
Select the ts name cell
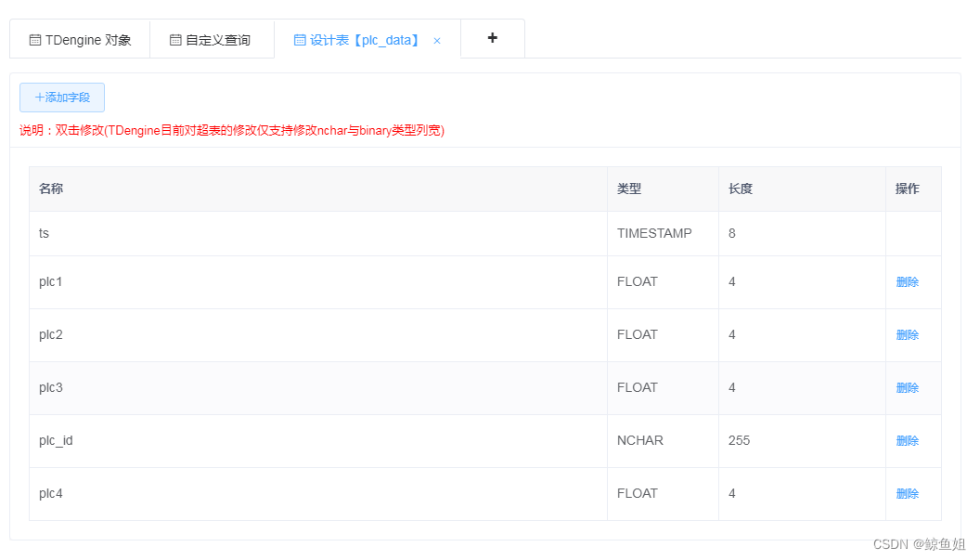(x=45, y=233)
